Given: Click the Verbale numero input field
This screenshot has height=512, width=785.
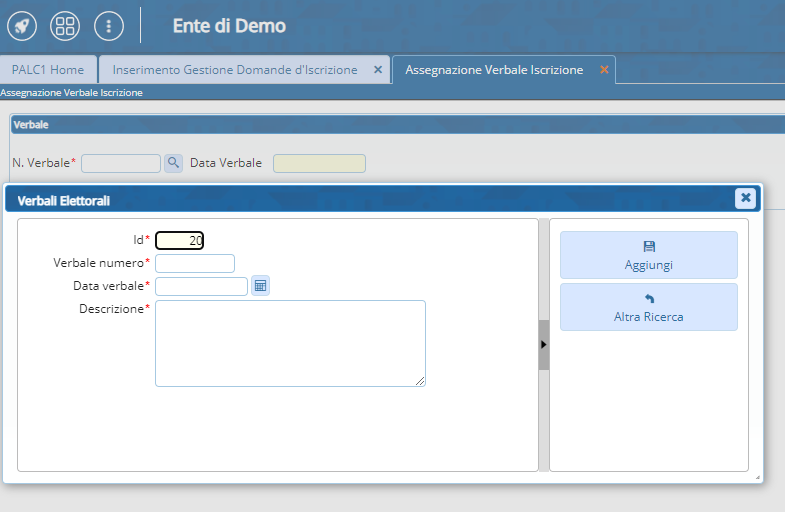Looking at the screenshot, I should pos(195,263).
